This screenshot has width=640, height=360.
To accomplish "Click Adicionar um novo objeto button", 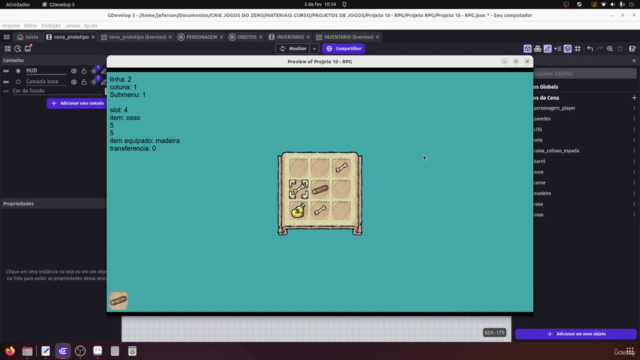I will 576,334.
